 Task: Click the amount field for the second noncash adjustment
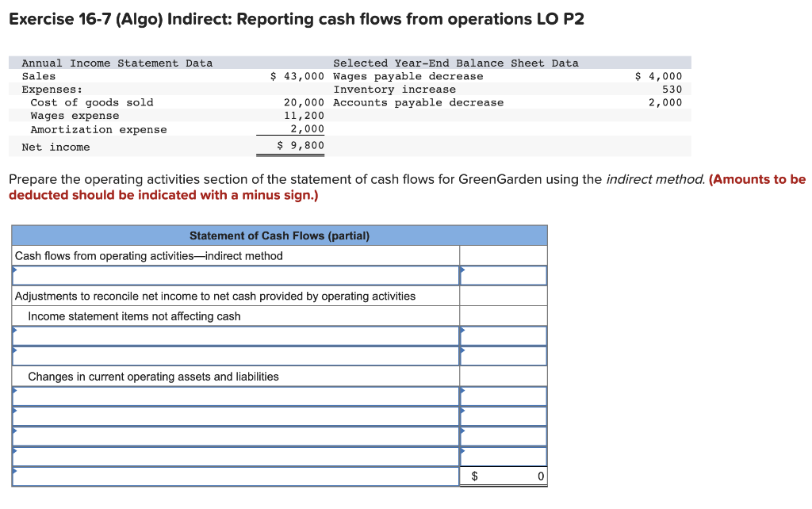502,356
